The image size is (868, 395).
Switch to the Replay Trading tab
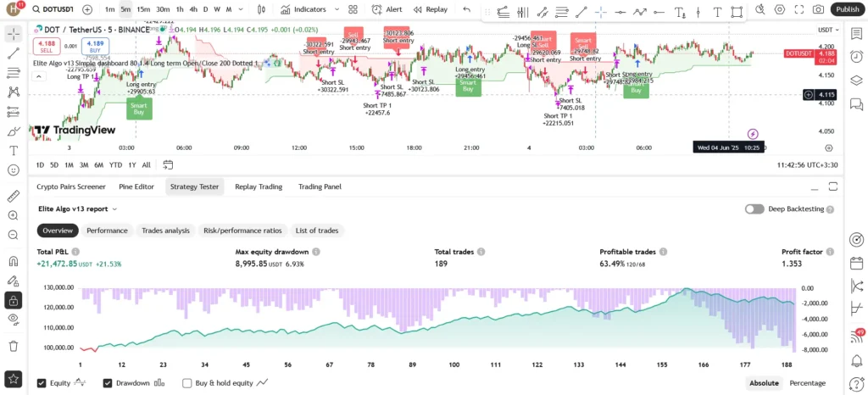(x=259, y=186)
